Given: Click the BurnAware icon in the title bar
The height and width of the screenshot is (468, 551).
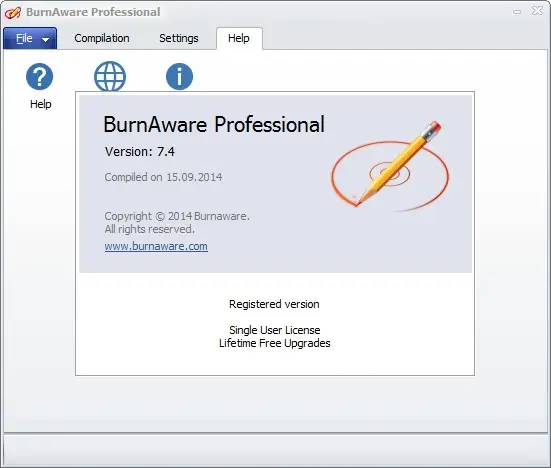Looking at the screenshot, I should click(12, 12).
